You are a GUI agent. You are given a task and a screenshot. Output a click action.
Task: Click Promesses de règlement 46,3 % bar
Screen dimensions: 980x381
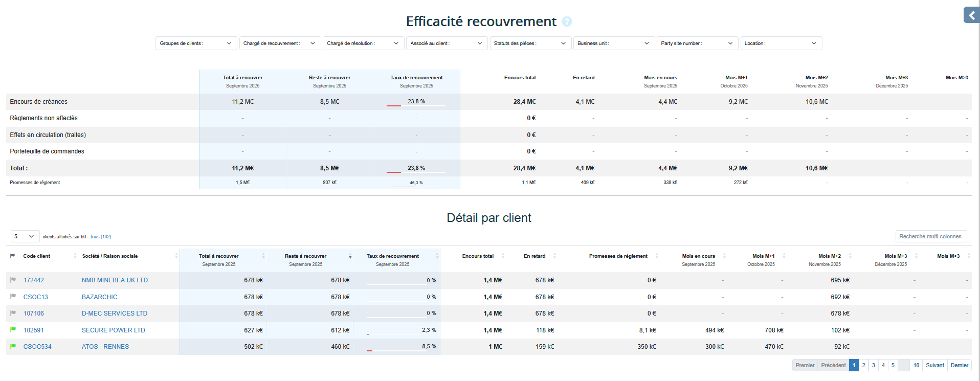pyautogui.click(x=416, y=186)
